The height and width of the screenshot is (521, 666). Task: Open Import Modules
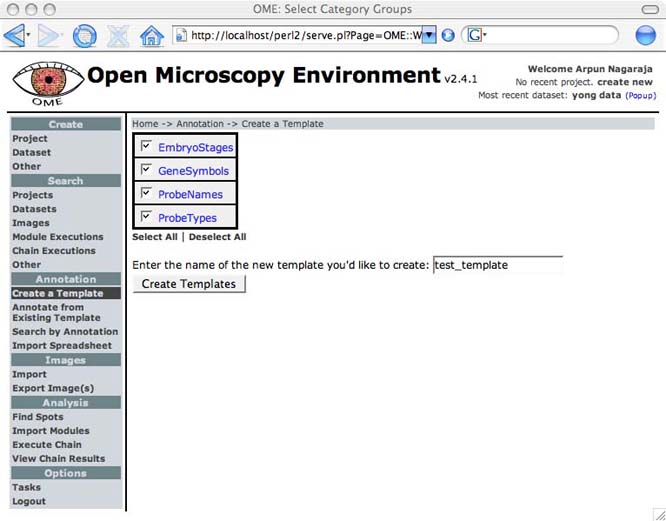[x=51, y=431]
